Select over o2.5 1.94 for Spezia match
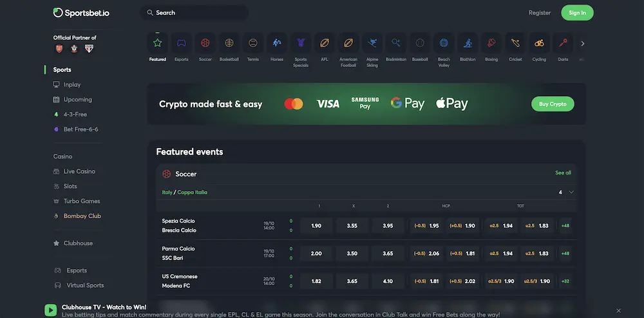Screen dimensions: 644x318 click(501, 226)
